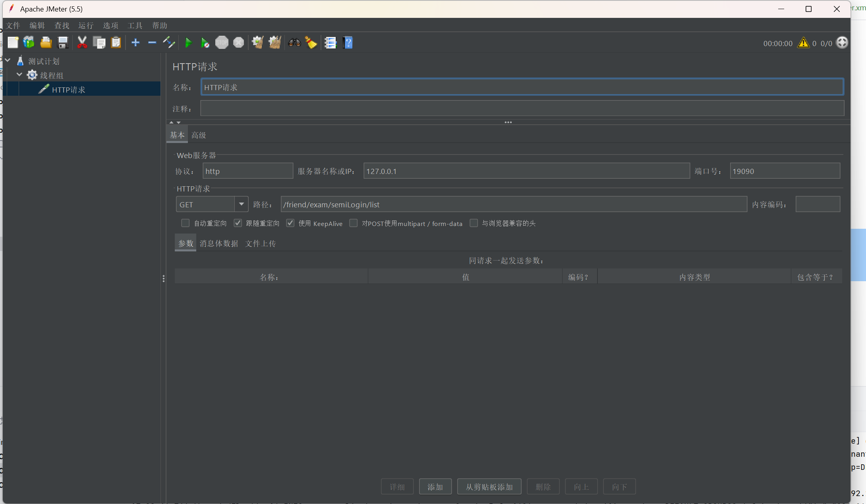Select the 线程组 tree node
866x504 pixels.
(52, 75)
